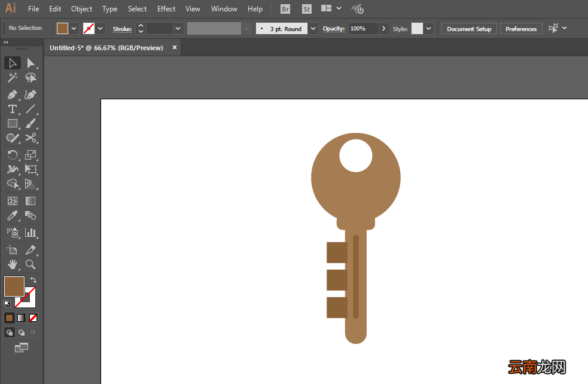
Task: Pick the Slice tool
Action: coord(31,250)
